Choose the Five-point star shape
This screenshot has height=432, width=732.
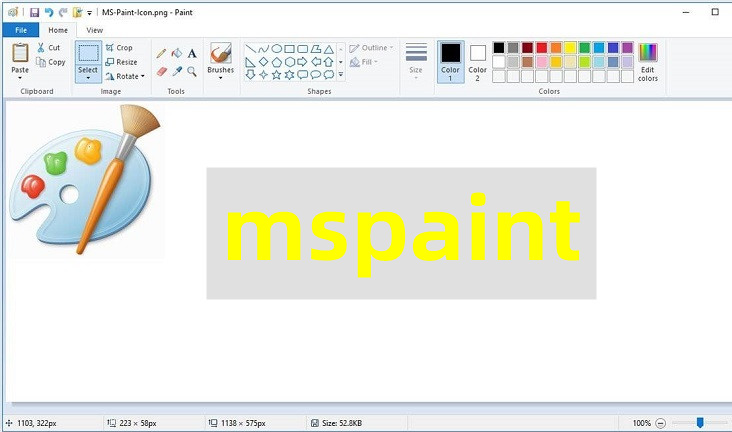point(276,75)
